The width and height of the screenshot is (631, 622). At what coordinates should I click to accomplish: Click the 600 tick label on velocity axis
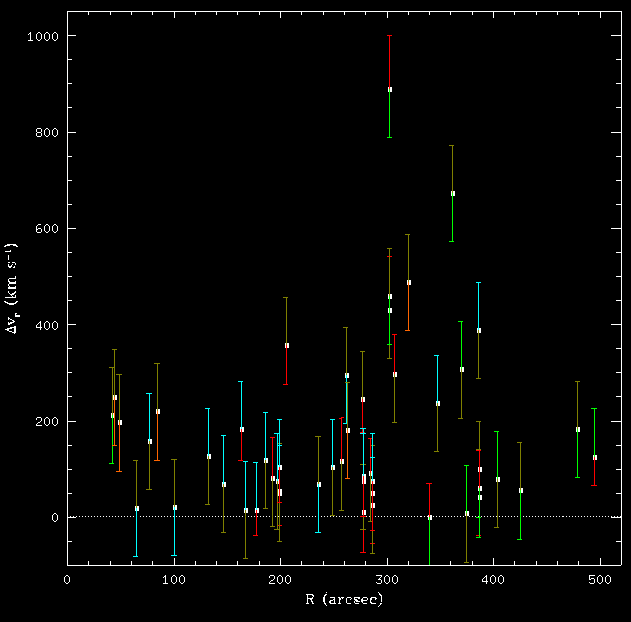(x=47, y=229)
